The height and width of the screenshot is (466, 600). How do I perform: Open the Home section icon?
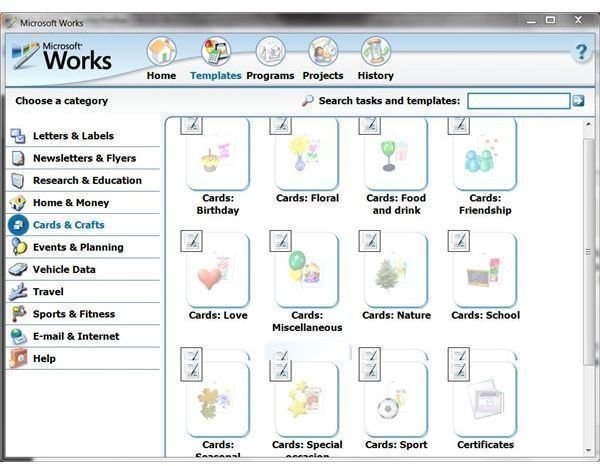[x=161, y=52]
